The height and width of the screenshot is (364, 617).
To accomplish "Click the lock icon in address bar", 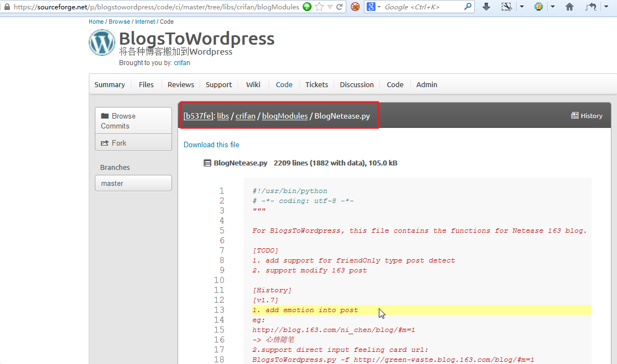I will click(x=7, y=7).
